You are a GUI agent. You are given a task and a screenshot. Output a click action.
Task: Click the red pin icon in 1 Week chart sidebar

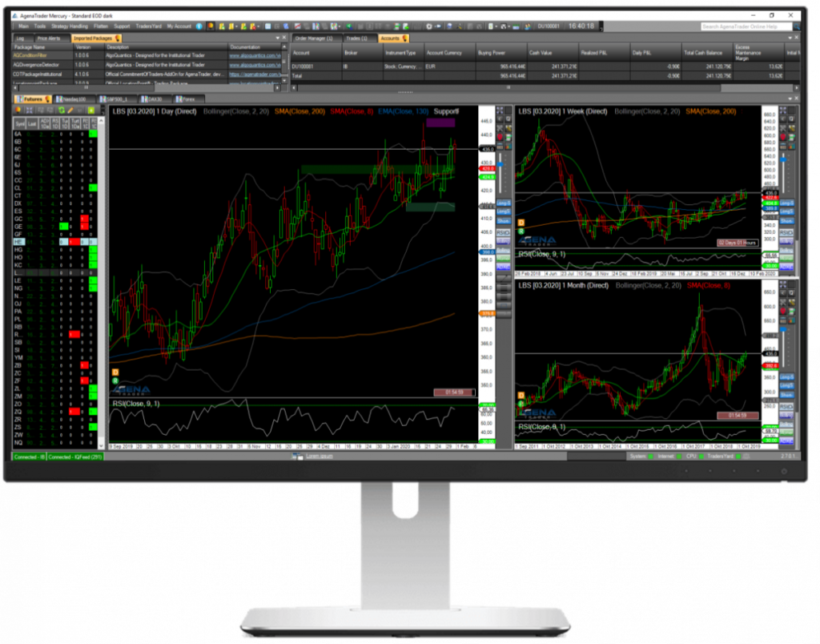[783, 137]
